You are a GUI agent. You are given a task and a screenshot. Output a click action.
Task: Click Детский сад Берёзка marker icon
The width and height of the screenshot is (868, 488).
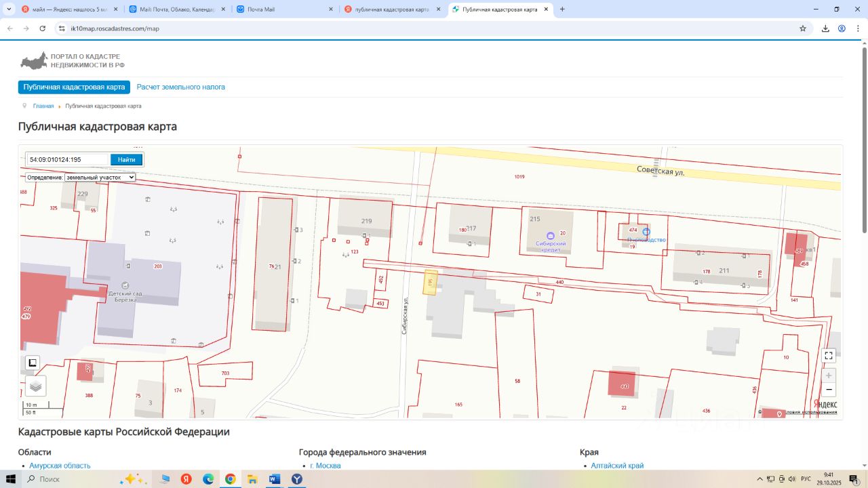coord(125,285)
